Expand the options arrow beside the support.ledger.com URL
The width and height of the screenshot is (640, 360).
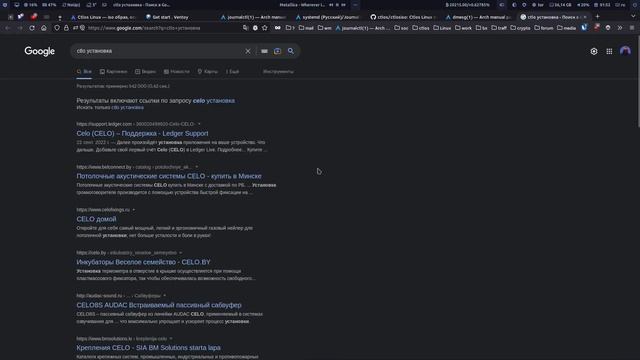click(199, 124)
